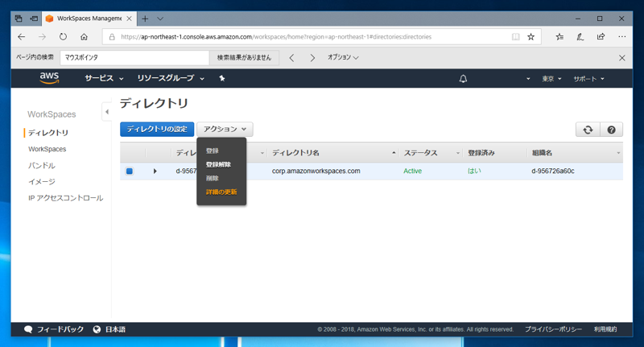Open the 東京 region dropdown

(x=551, y=78)
